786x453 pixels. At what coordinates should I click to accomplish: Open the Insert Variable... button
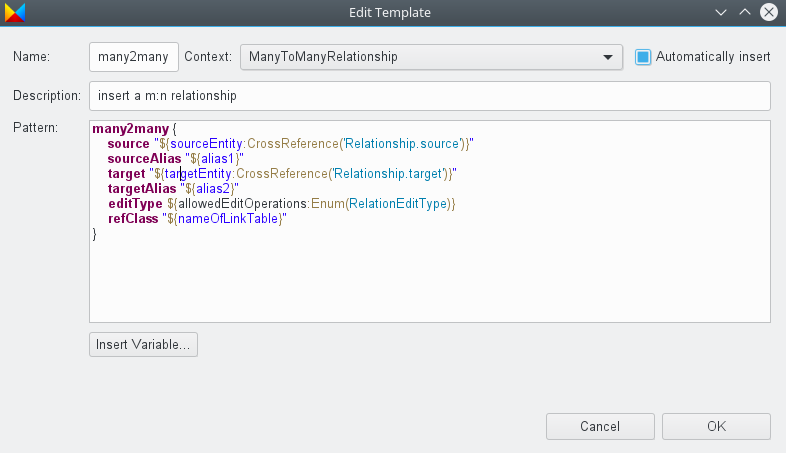click(x=143, y=345)
